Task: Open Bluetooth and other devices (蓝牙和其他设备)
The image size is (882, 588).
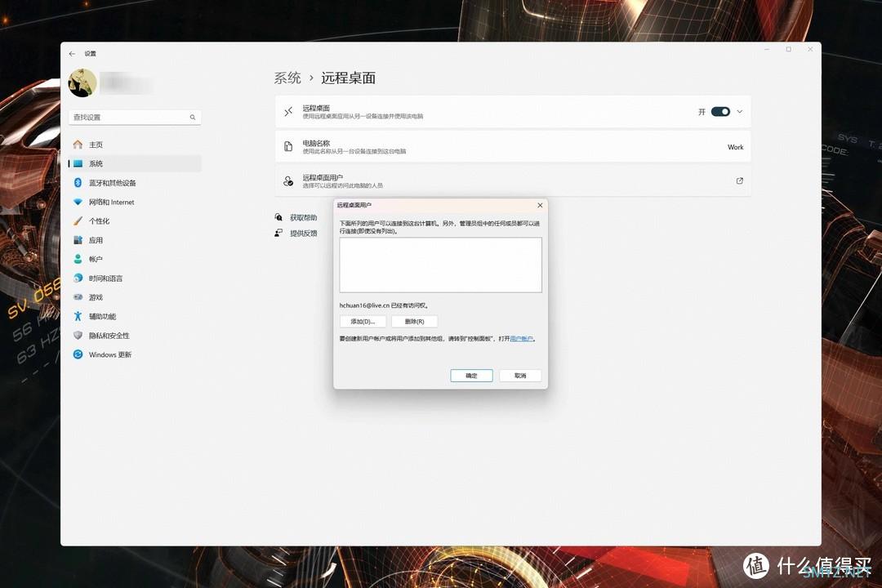Action: pos(112,183)
